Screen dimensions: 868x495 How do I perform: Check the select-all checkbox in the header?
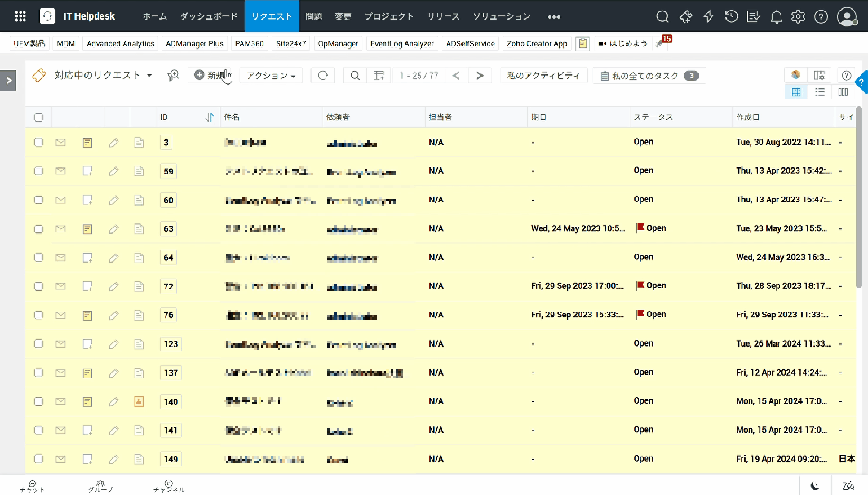tap(39, 117)
